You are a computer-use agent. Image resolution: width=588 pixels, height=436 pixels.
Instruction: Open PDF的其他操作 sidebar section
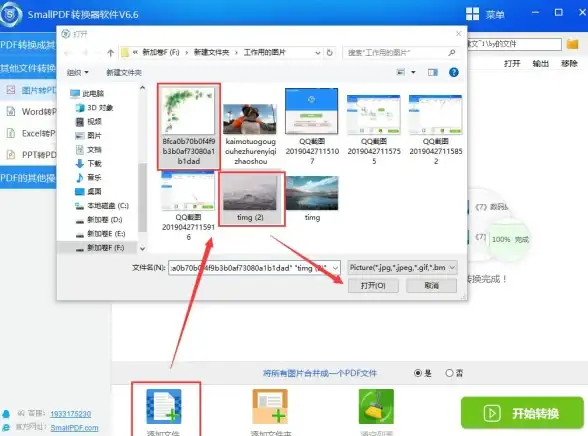[28, 178]
